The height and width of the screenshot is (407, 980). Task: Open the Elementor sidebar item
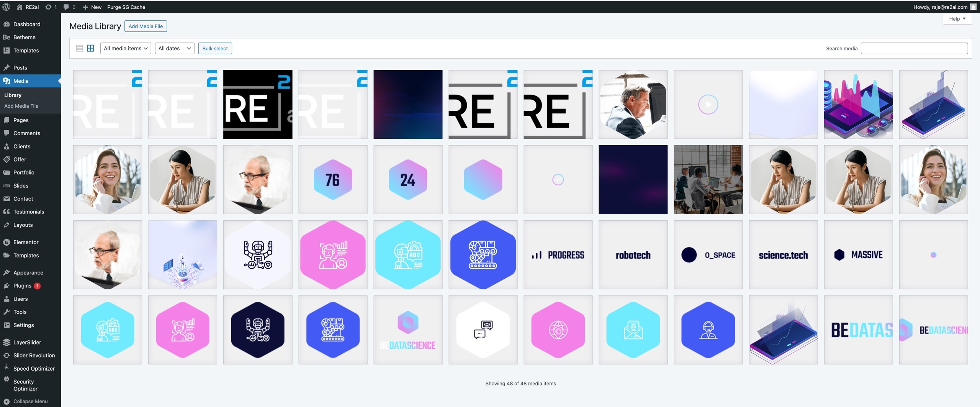pos(26,242)
